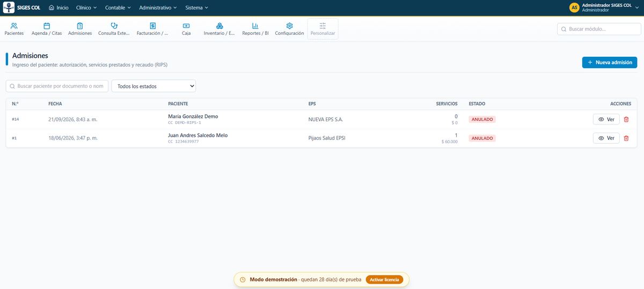
Task: Open the Agenda / Citas calendar icon
Action: [47, 26]
